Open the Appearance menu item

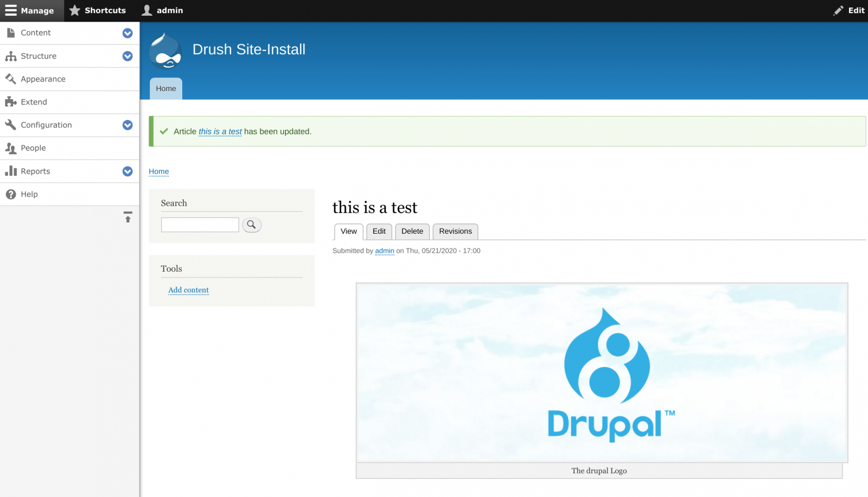tap(43, 79)
